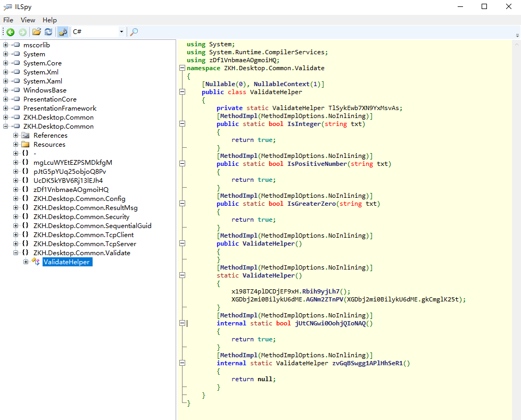Fold the static ValidateHelper constructor
The width and height of the screenshot is (521, 420).
coord(182,275)
